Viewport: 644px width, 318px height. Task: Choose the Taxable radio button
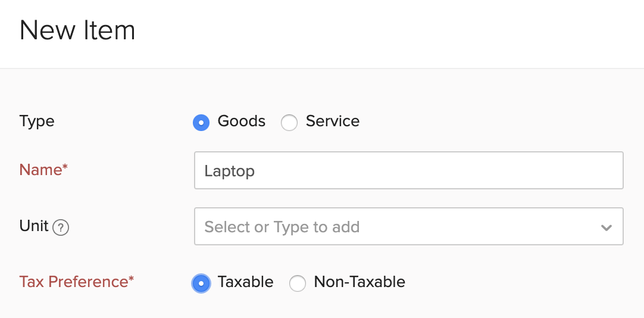pos(201,283)
